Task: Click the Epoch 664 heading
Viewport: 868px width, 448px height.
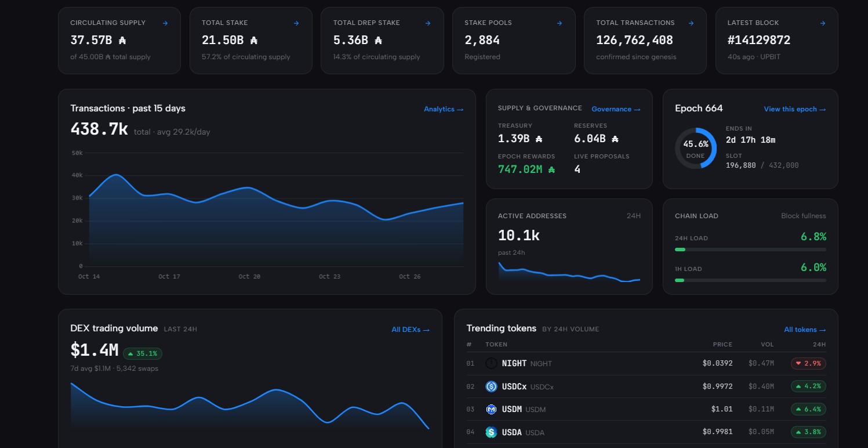Action: point(699,109)
